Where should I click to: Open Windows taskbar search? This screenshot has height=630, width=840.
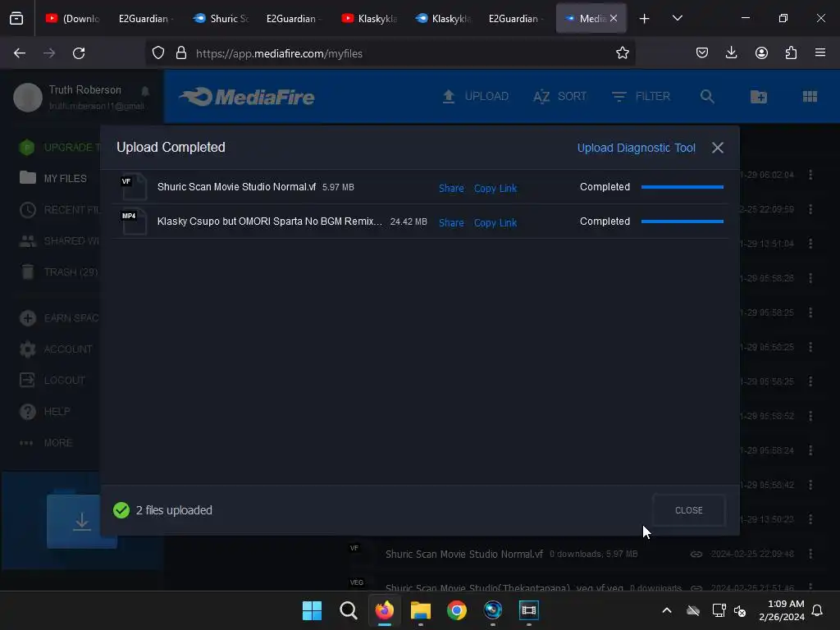[x=348, y=610]
